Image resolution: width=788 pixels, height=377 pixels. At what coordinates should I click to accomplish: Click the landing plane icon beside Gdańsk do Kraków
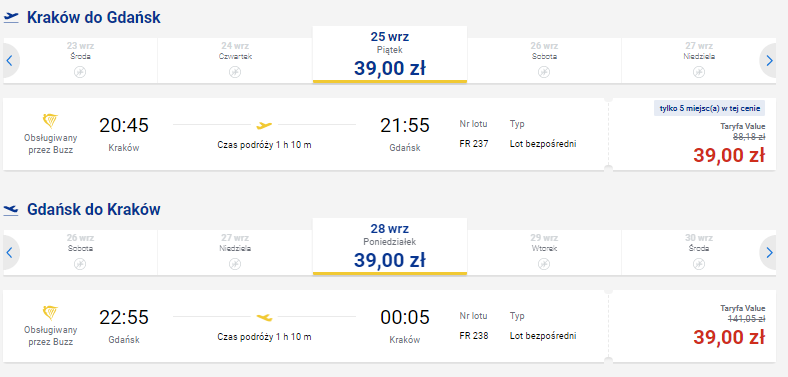(11, 210)
